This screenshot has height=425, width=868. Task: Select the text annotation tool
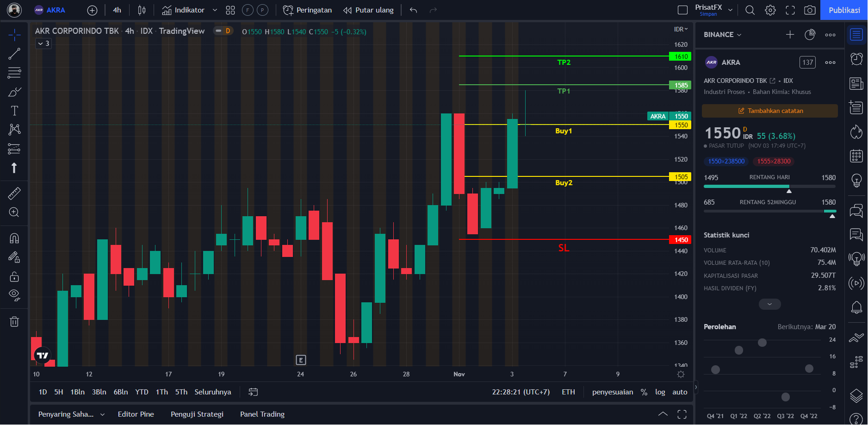[14, 111]
